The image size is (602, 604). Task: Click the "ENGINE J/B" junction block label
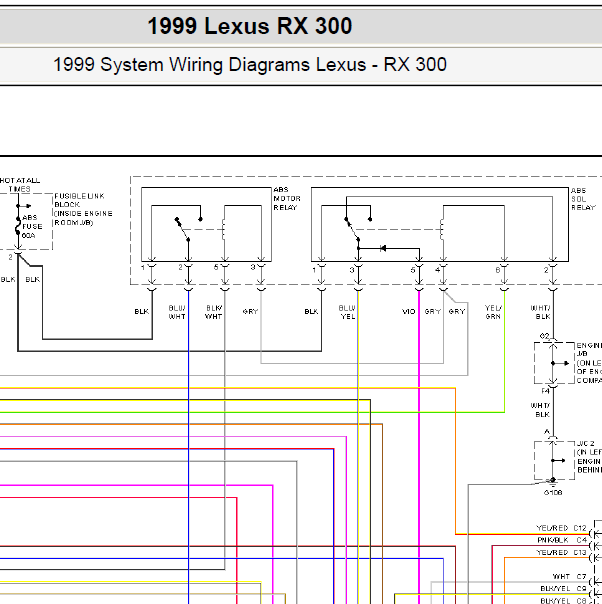[x=589, y=349]
